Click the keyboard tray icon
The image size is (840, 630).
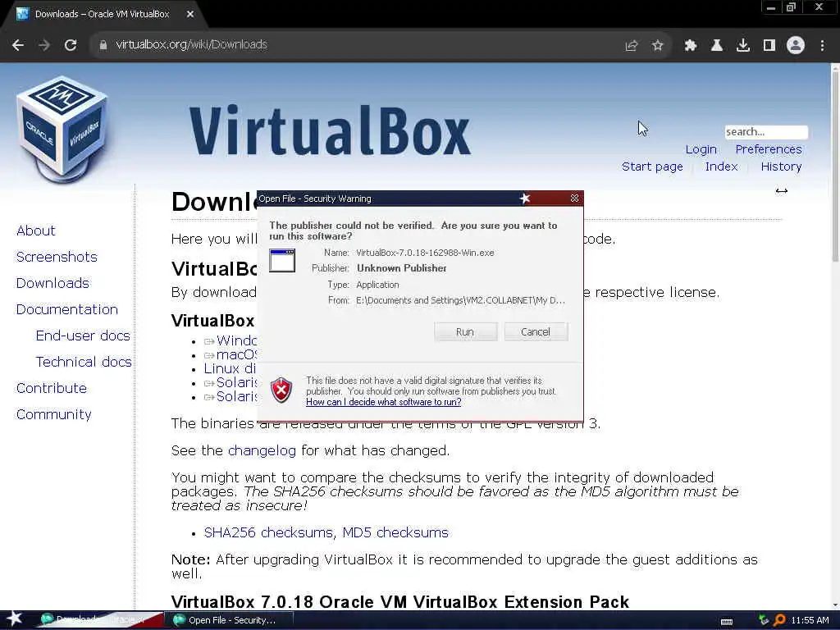point(727,622)
